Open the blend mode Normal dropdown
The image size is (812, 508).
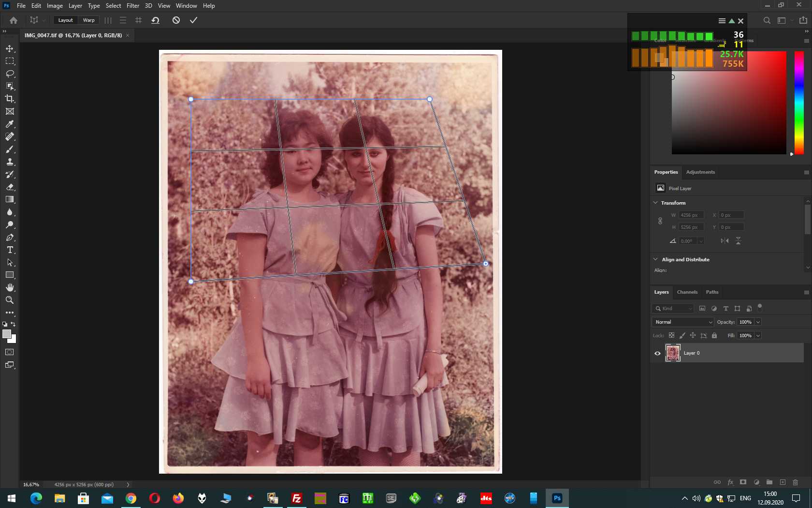[x=683, y=322]
